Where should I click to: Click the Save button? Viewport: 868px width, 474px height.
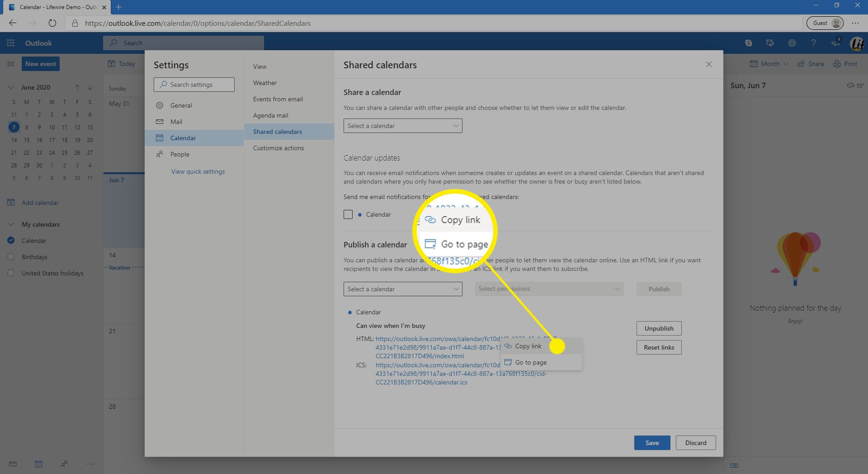click(652, 443)
